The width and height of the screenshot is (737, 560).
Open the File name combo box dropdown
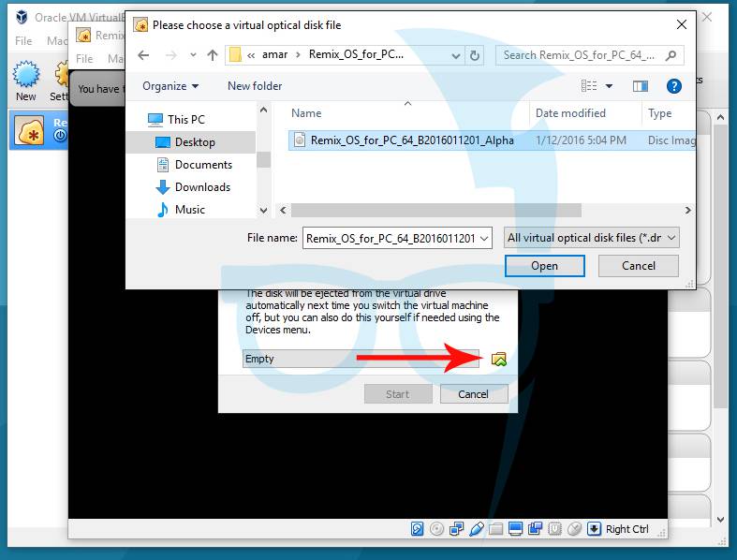[484, 239]
